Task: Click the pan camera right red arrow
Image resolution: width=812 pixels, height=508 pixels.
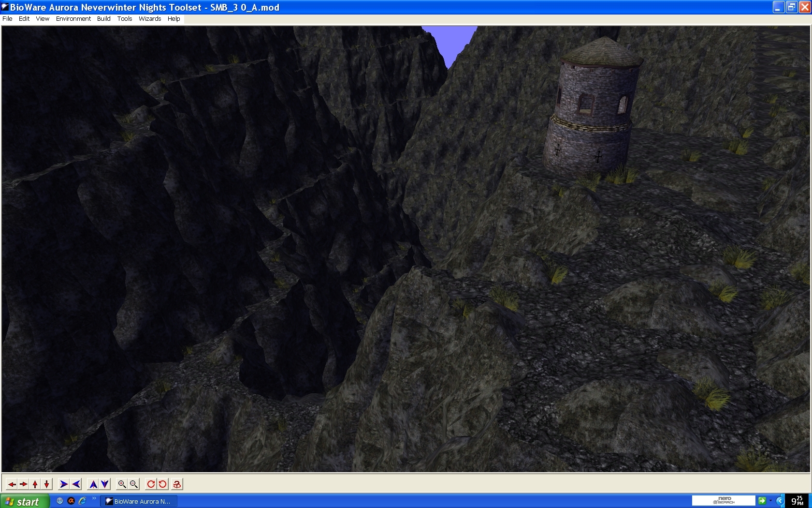Action: coord(24,484)
